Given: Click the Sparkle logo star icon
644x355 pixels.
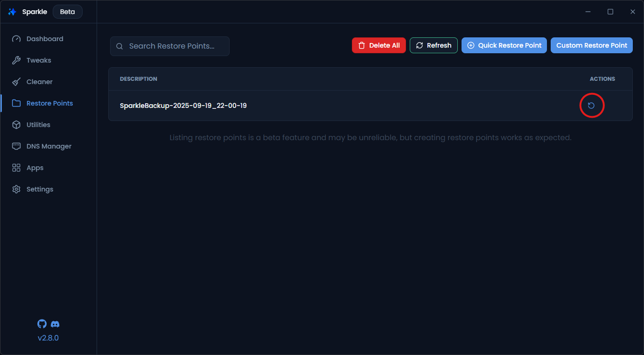Looking at the screenshot, I should (13, 12).
